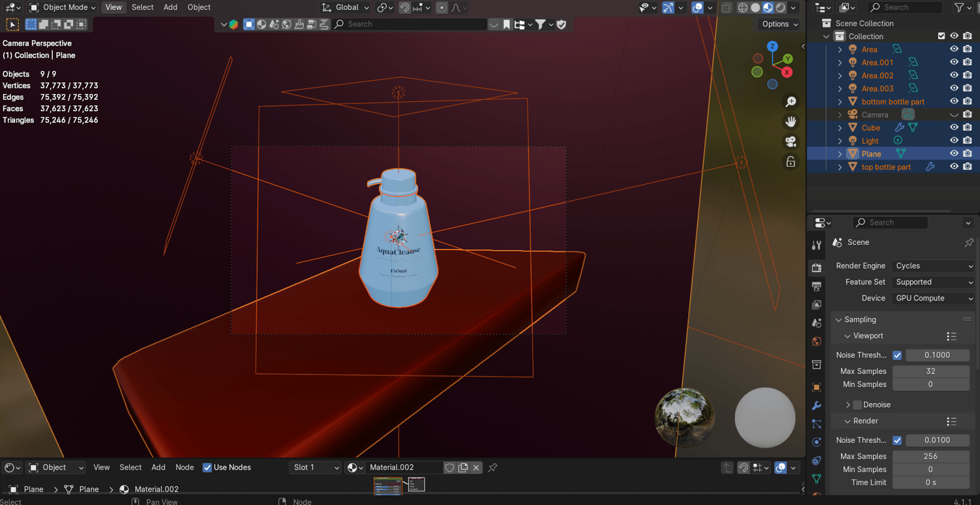Click the pin icon beside Scene
The height and width of the screenshot is (505, 980).
(969, 242)
